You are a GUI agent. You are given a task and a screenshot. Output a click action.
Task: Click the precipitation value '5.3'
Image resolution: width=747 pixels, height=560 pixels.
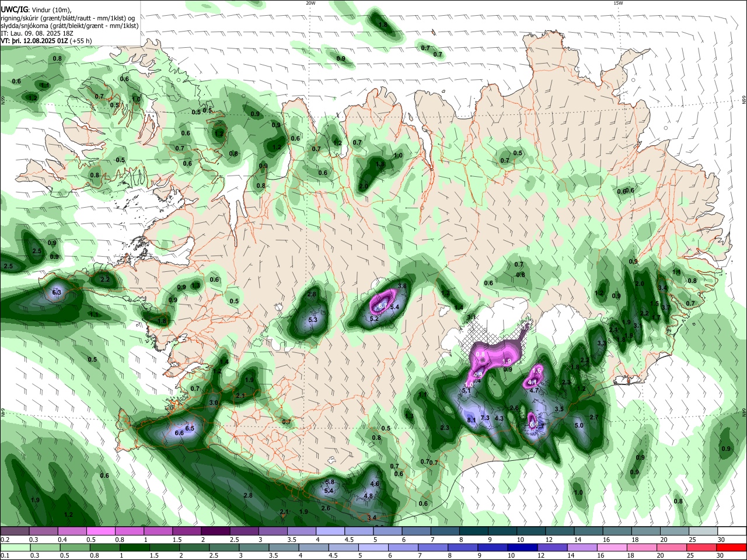tap(313, 320)
